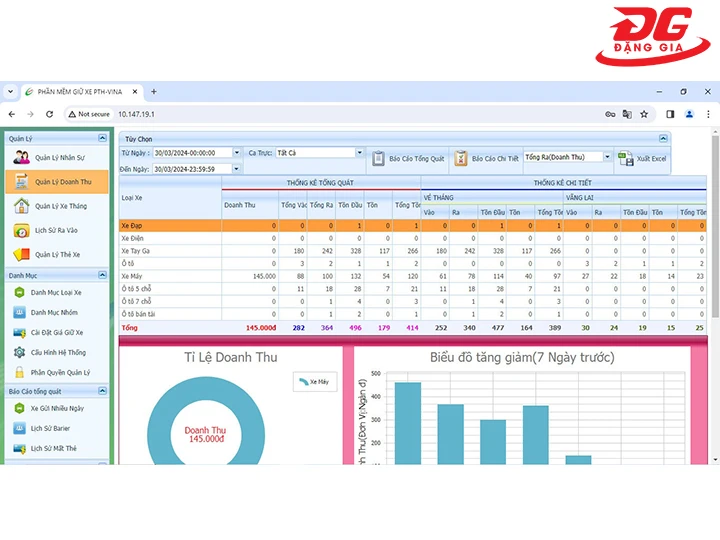Open the Từ Ngày date dropdown
The width and height of the screenshot is (720, 540).
click(x=237, y=153)
